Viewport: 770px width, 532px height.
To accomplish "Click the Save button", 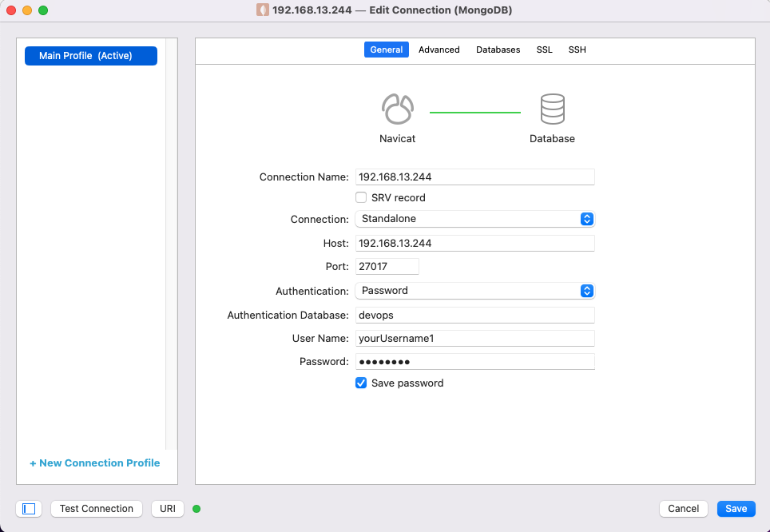I will tap(736, 509).
